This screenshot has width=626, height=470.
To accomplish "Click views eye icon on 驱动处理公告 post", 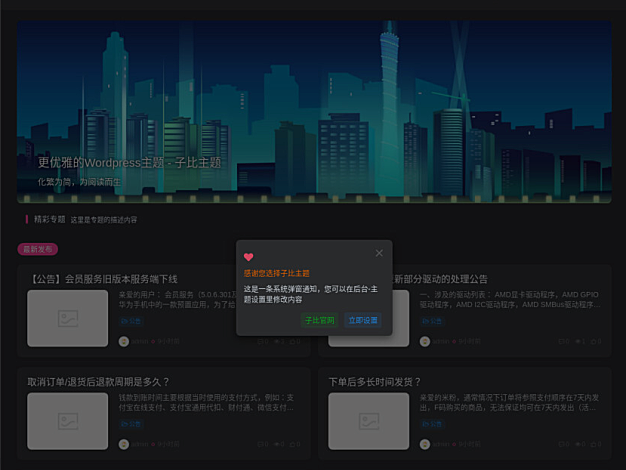I will pos(578,341).
